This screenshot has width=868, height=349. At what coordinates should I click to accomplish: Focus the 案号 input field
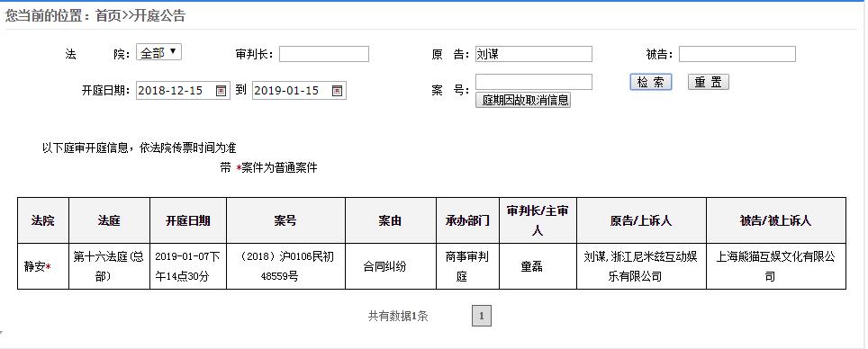534,82
